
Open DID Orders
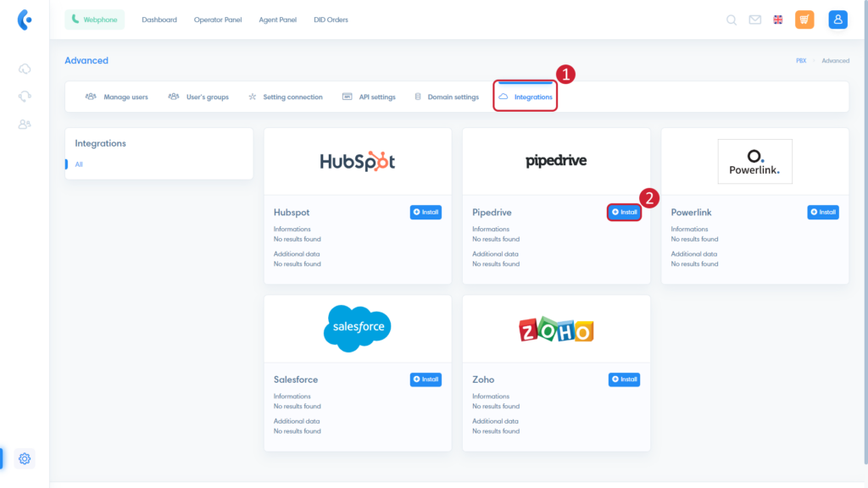(x=331, y=20)
